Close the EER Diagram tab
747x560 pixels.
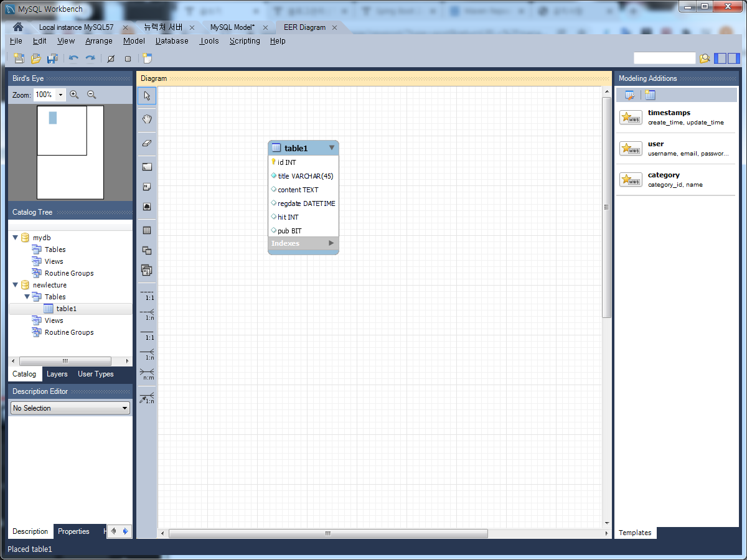[334, 27]
